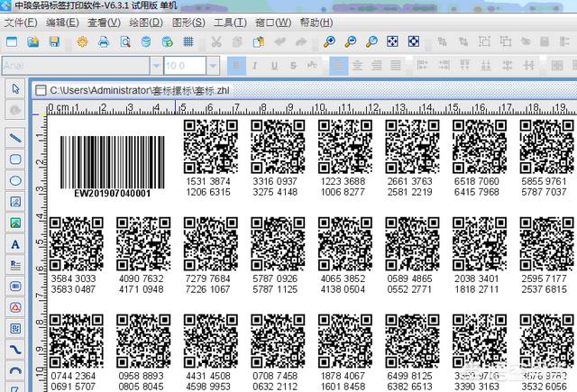Select the curve drawing tool
The image size is (577, 392).
pos(15,350)
